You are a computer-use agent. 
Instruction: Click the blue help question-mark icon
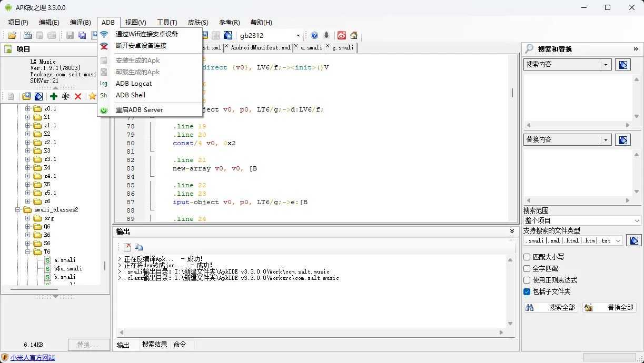(314, 35)
